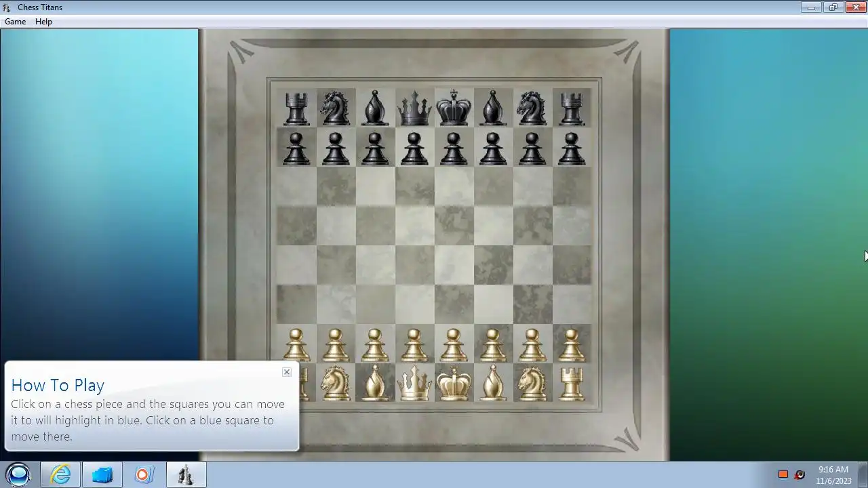The image size is (868, 488).
Task: Select the white queen
Action: tap(414, 384)
